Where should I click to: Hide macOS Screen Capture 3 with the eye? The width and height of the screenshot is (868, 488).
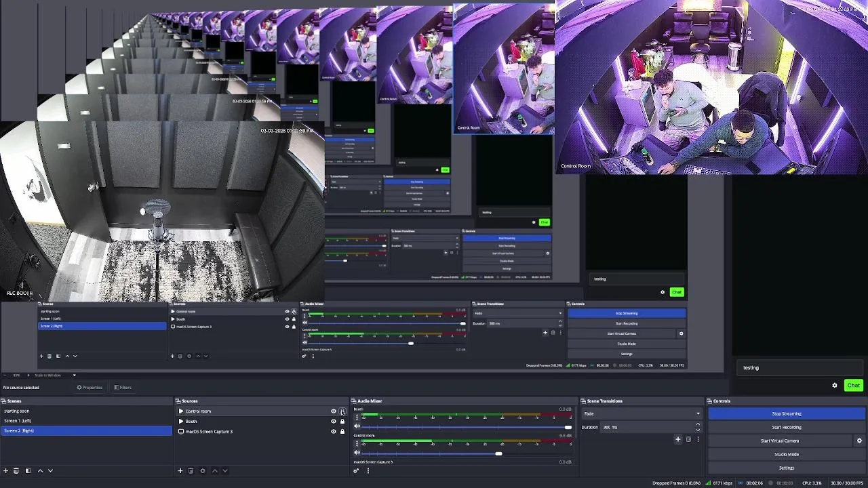pos(333,432)
